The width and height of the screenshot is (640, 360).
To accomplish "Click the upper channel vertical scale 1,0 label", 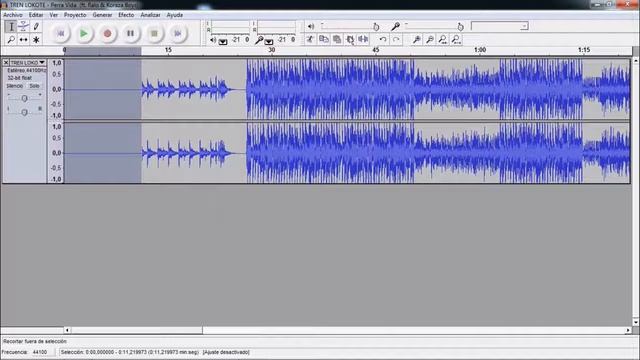I will click(57, 63).
